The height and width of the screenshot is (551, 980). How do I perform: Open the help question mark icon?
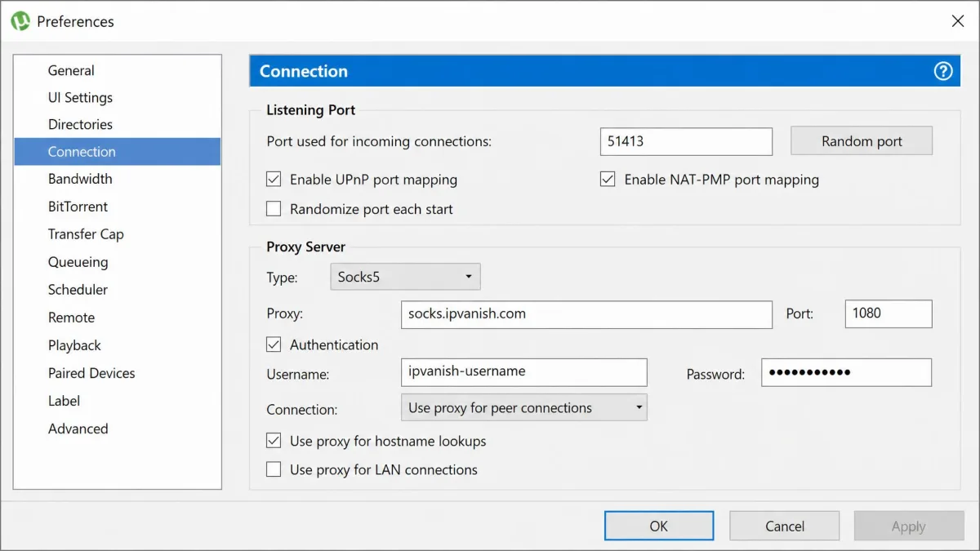tap(943, 71)
